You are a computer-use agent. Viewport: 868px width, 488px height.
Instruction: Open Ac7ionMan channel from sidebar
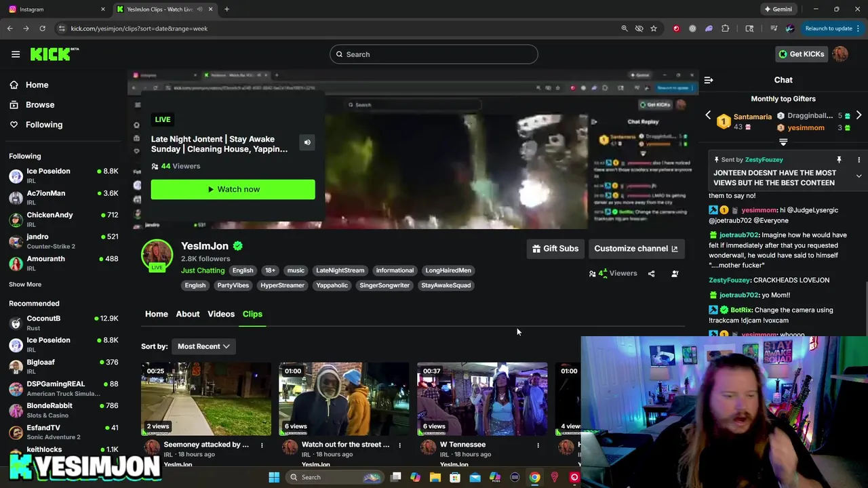click(x=64, y=198)
